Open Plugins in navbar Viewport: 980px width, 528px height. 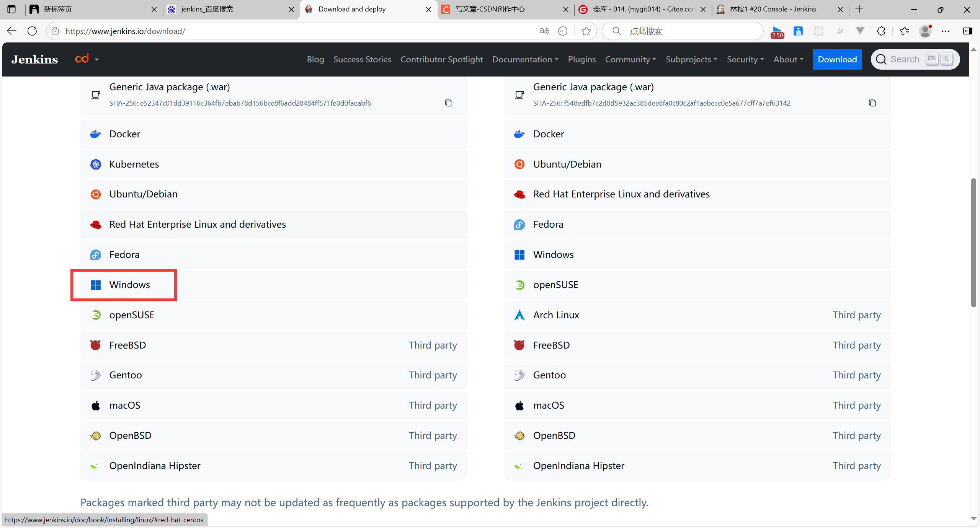582,59
